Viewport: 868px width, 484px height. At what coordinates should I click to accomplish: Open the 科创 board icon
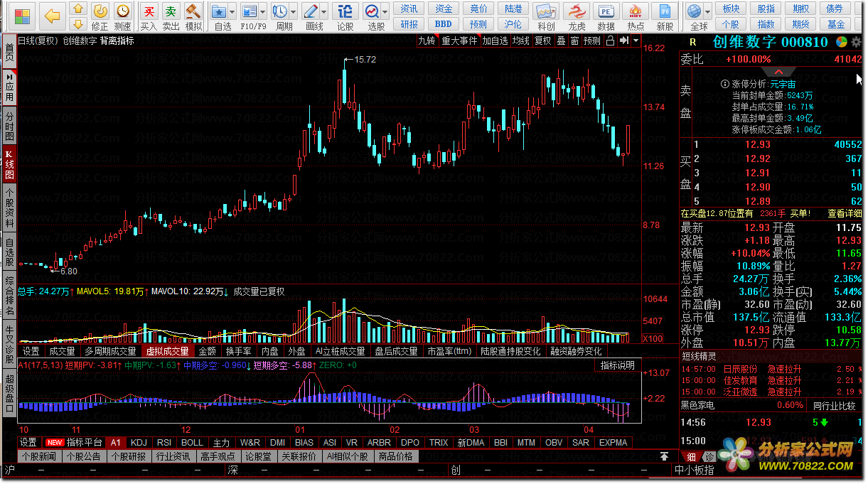(x=546, y=16)
